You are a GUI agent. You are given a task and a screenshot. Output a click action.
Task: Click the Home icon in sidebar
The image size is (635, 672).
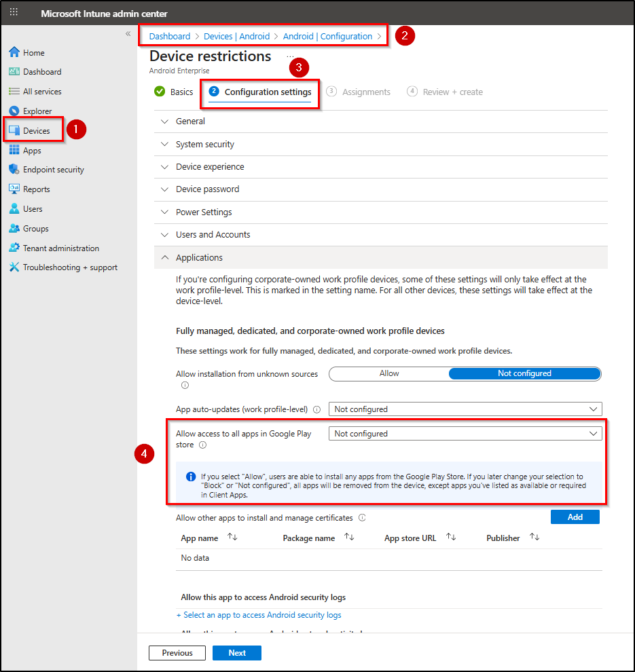(x=14, y=52)
